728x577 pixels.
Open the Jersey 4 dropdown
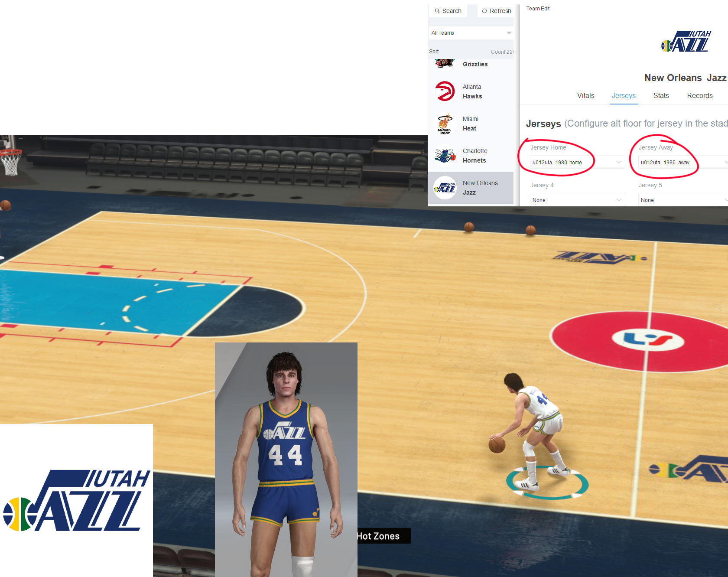(577, 200)
